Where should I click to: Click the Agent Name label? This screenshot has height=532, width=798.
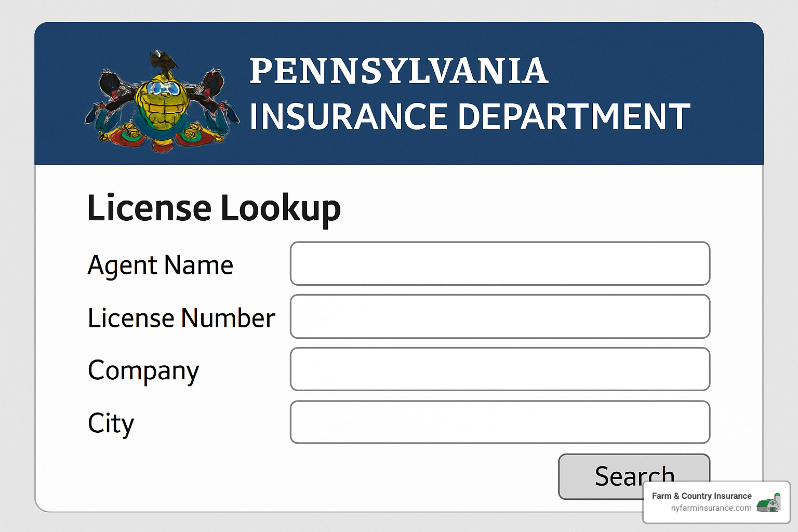(160, 265)
